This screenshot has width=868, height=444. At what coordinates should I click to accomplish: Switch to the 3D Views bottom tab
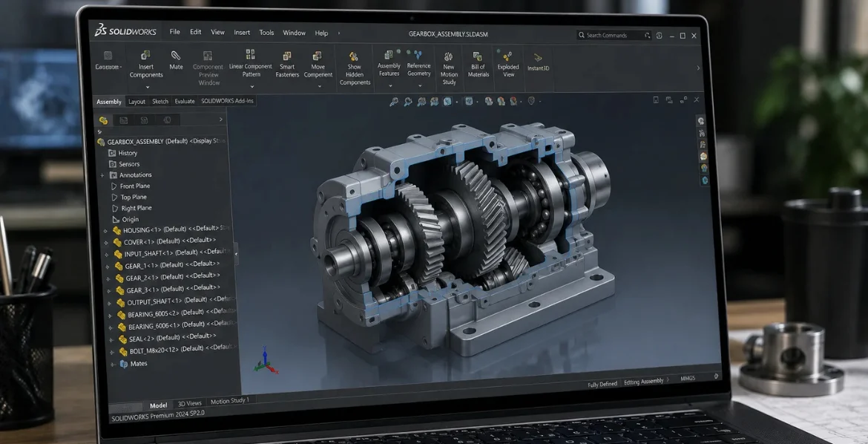click(x=189, y=404)
